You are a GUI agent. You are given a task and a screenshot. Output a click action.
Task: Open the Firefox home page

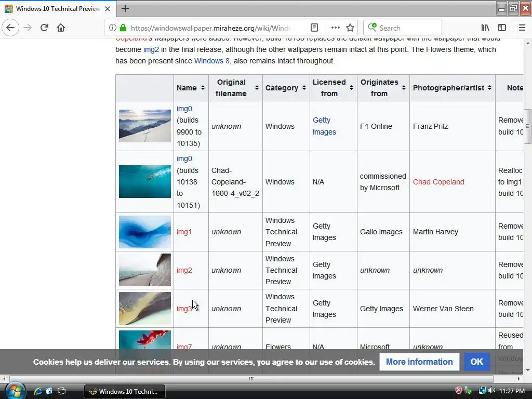point(61,28)
